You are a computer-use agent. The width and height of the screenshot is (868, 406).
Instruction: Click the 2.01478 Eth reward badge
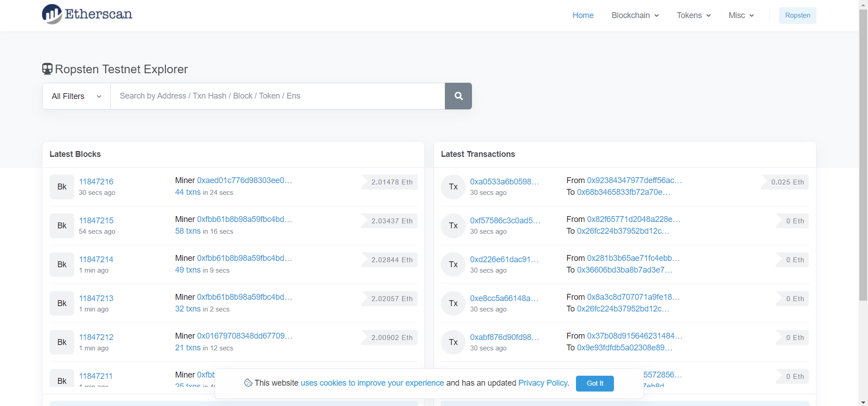390,182
